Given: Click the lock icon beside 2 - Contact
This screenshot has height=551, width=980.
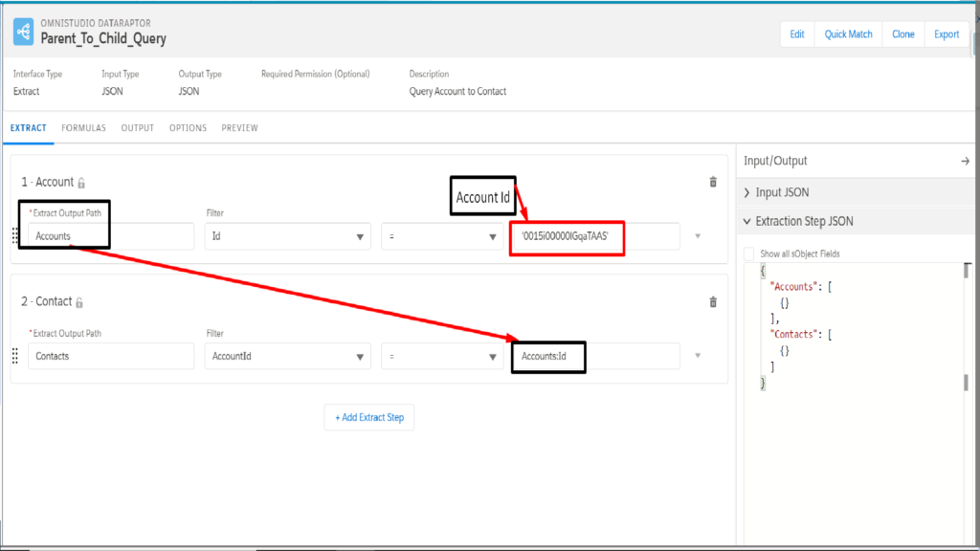Looking at the screenshot, I should click(79, 302).
